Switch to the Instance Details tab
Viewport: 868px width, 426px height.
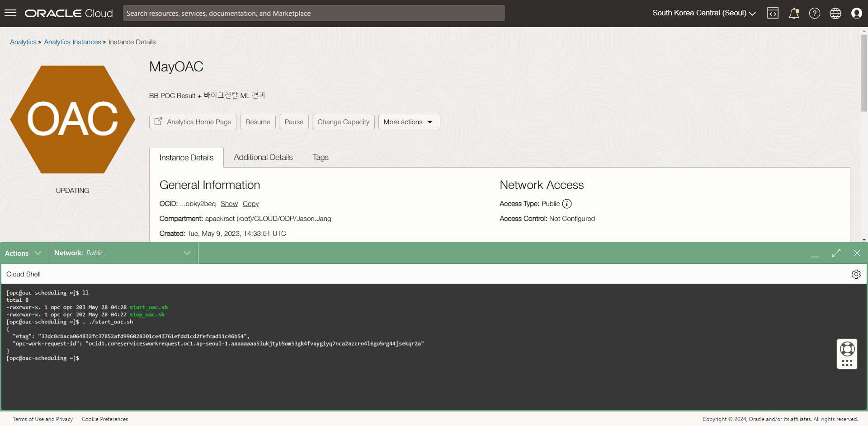(x=186, y=158)
